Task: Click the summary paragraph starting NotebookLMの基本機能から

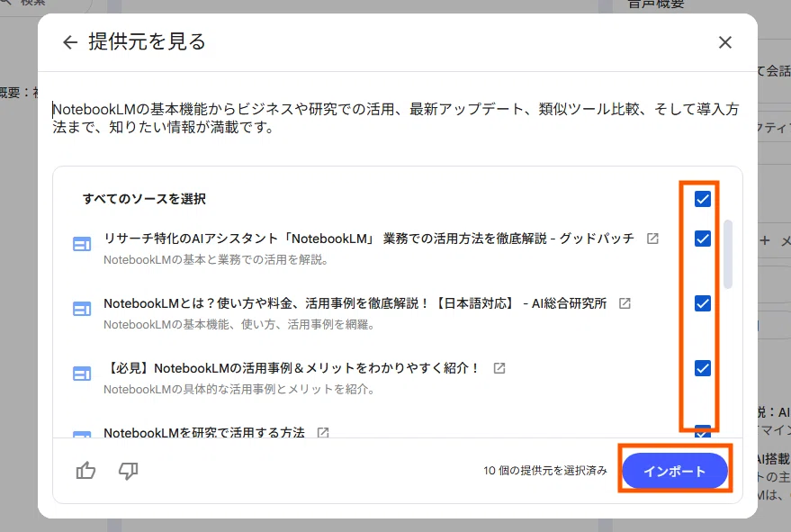Action: coord(396,118)
